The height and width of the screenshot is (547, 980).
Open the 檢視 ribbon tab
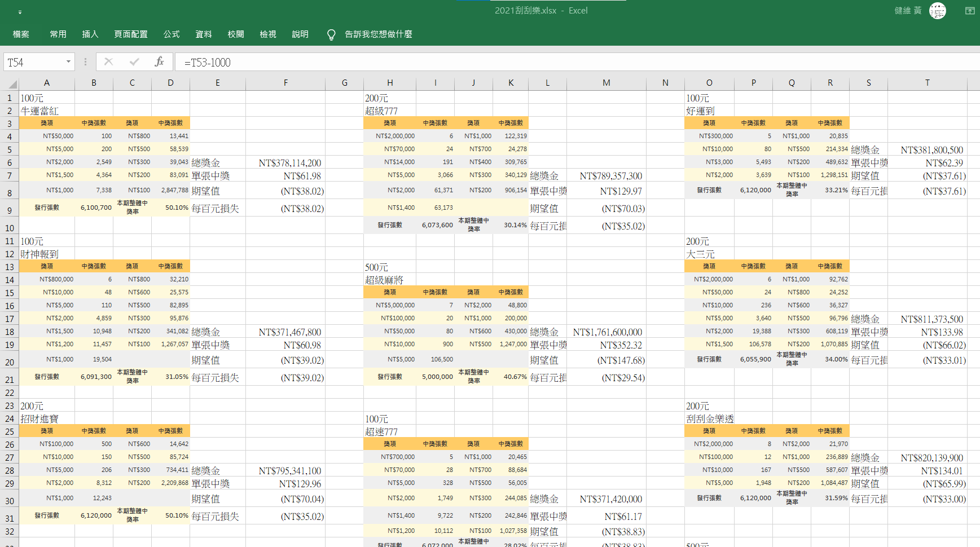[x=268, y=34]
